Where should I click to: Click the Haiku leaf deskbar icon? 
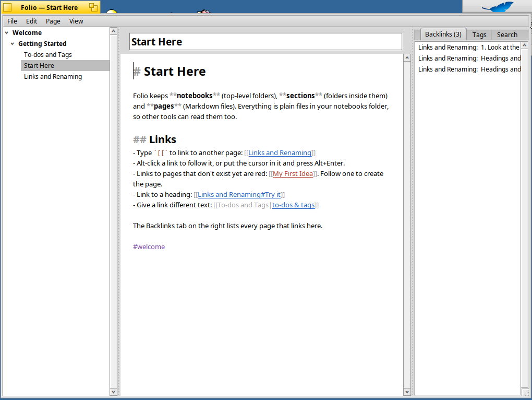point(498,7)
